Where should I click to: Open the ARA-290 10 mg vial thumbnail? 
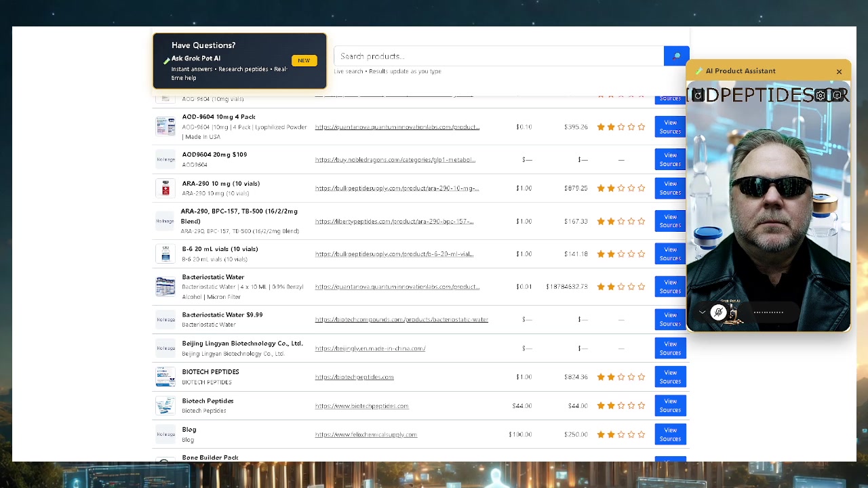[x=165, y=188]
